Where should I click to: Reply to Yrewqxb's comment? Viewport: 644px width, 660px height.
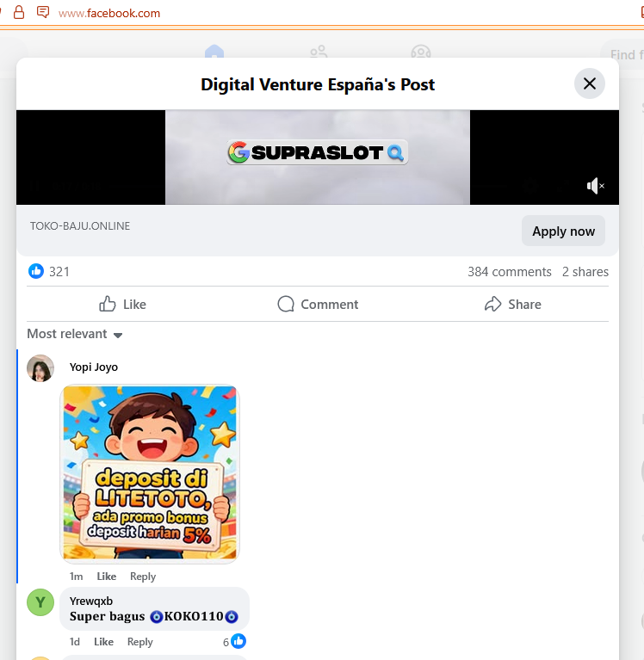pyautogui.click(x=139, y=641)
